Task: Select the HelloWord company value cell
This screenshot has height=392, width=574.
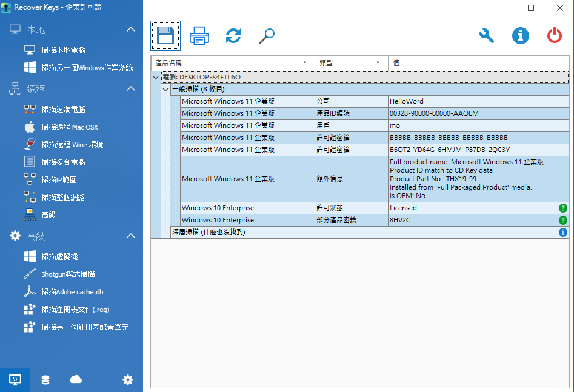Action: (x=478, y=101)
